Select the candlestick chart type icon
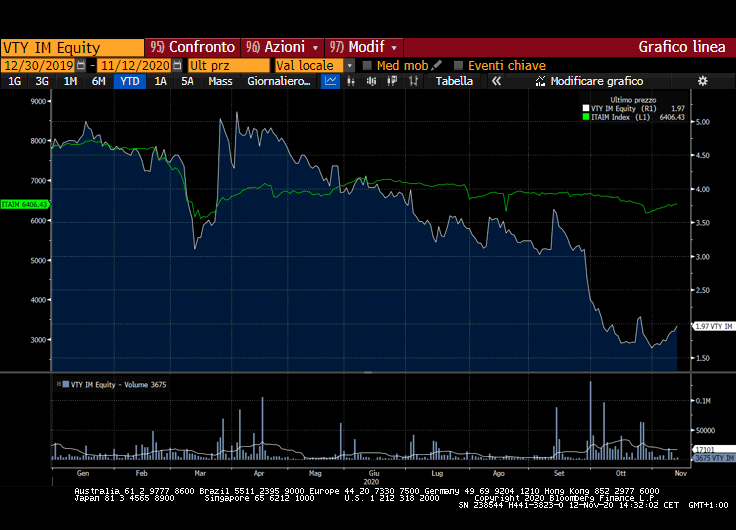 click(x=371, y=81)
